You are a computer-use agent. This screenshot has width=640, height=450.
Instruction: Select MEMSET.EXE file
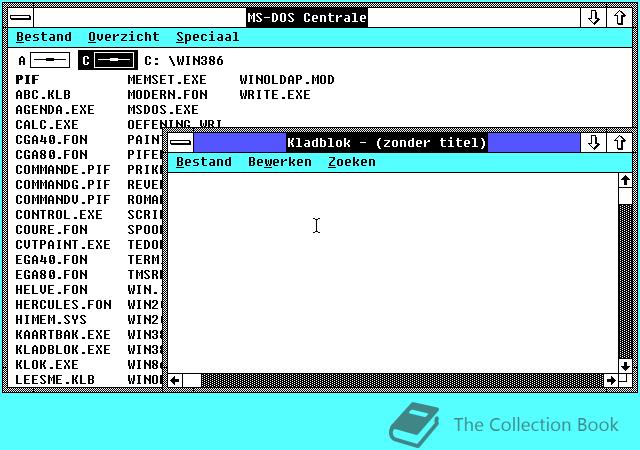click(x=167, y=80)
